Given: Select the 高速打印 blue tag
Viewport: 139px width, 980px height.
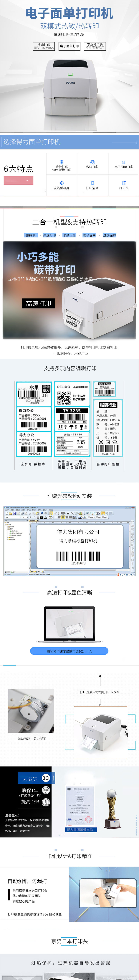Looking at the screenshot, I should click(x=49, y=235).
